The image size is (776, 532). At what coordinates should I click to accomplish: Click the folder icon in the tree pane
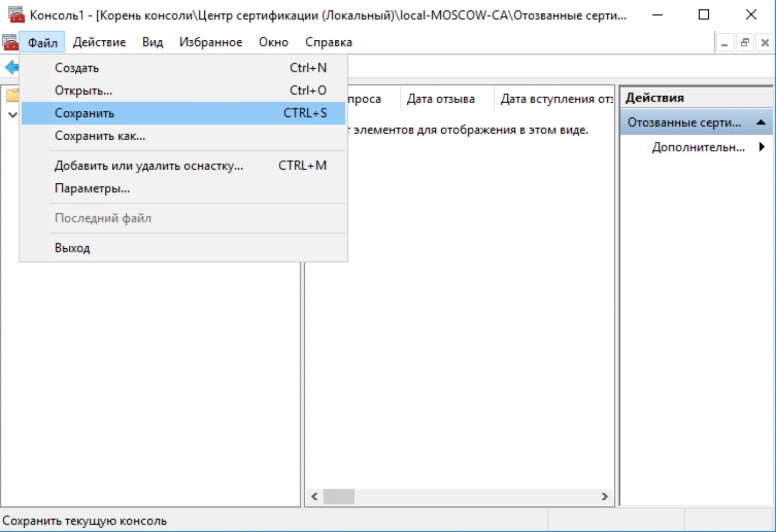13,95
